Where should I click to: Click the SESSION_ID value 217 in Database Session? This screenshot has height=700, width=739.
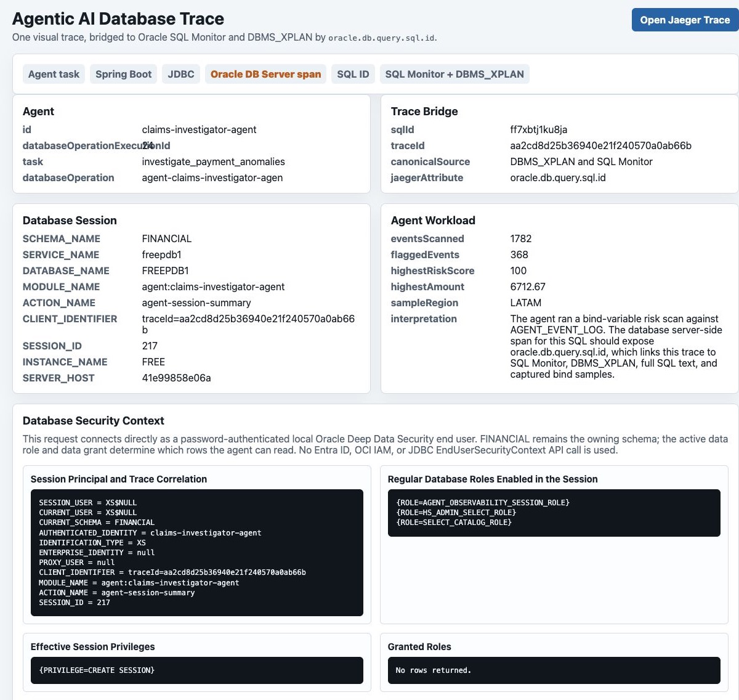pyautogui.click(x=150, y=346)
